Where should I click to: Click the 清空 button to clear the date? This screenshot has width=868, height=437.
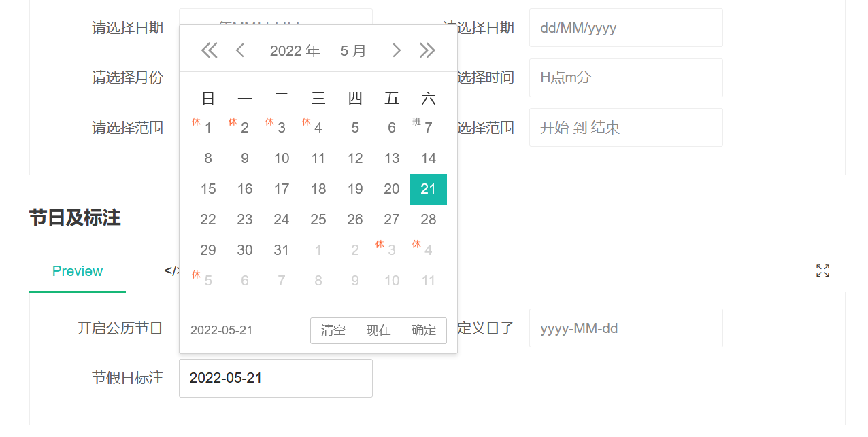(x=333, y=330)
